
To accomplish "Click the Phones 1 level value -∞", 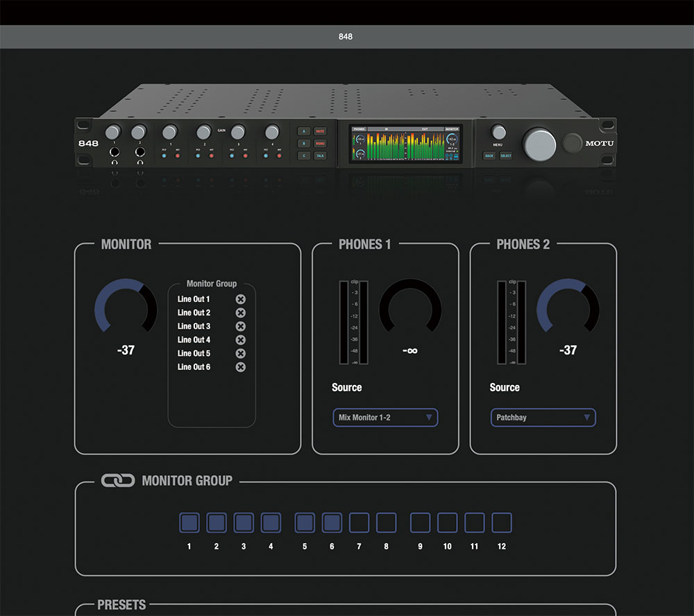I will (x=410, y=350).
